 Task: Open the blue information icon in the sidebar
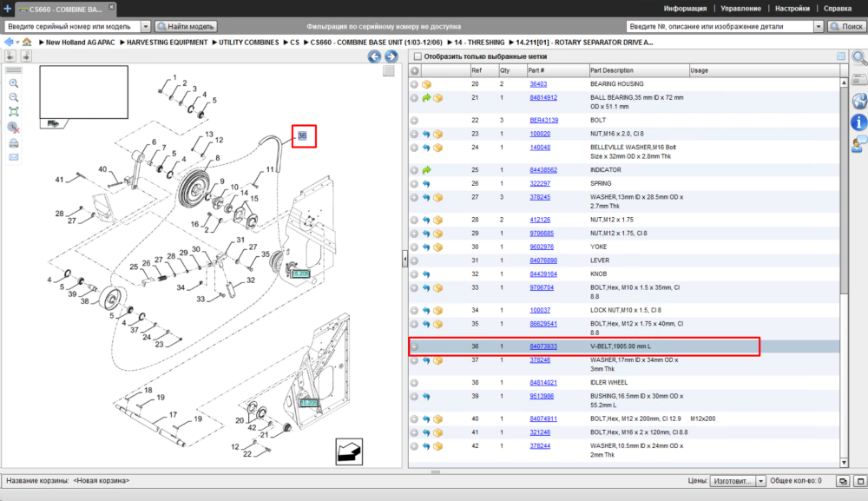tap(858, 122)
